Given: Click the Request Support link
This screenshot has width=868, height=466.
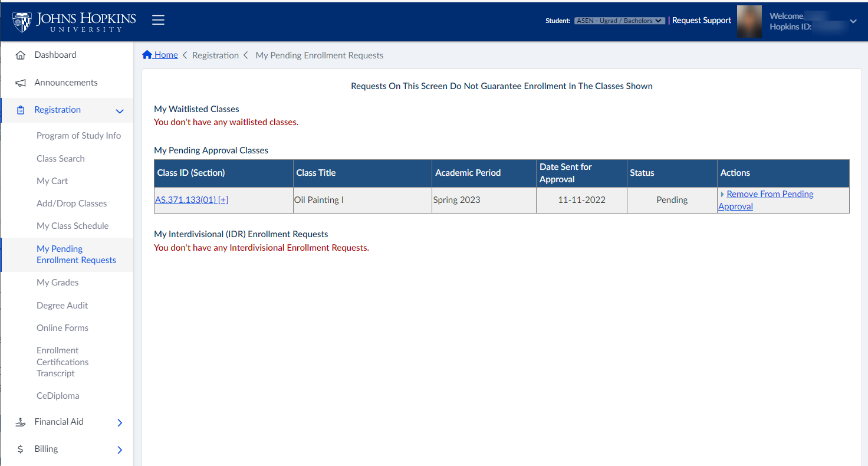Looking at the screenshot, I should click(702, 21).
